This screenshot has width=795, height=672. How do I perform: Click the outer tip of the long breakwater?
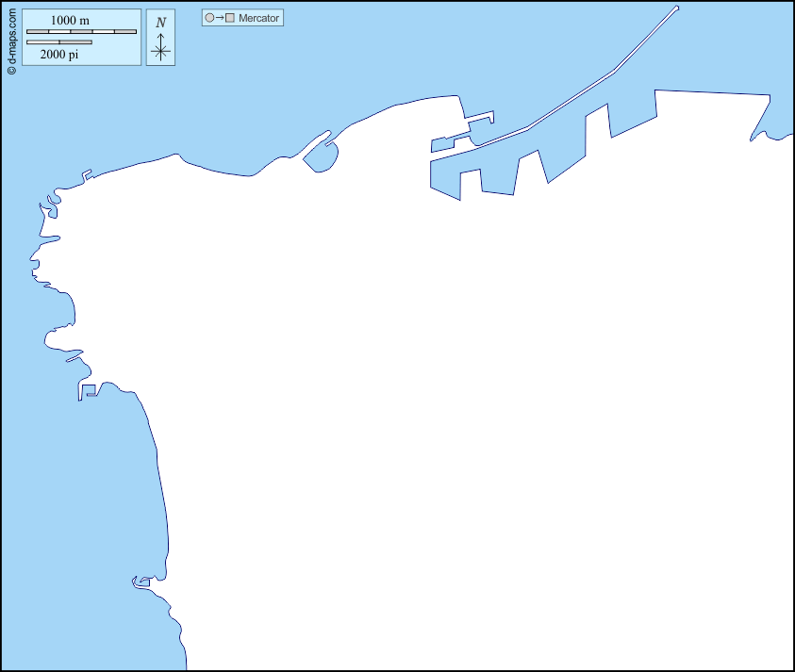click(676, 9)
